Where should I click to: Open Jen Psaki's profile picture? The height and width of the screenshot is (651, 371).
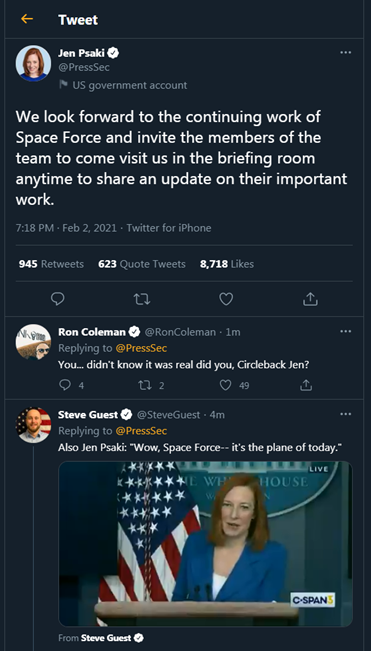click(x=33, y=64)
